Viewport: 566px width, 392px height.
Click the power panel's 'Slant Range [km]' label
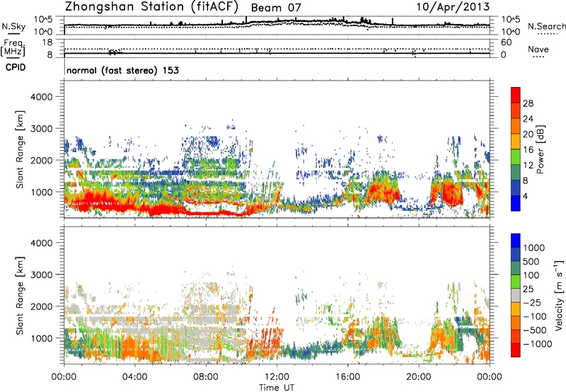pyautogui.click(x=20, y=149)
